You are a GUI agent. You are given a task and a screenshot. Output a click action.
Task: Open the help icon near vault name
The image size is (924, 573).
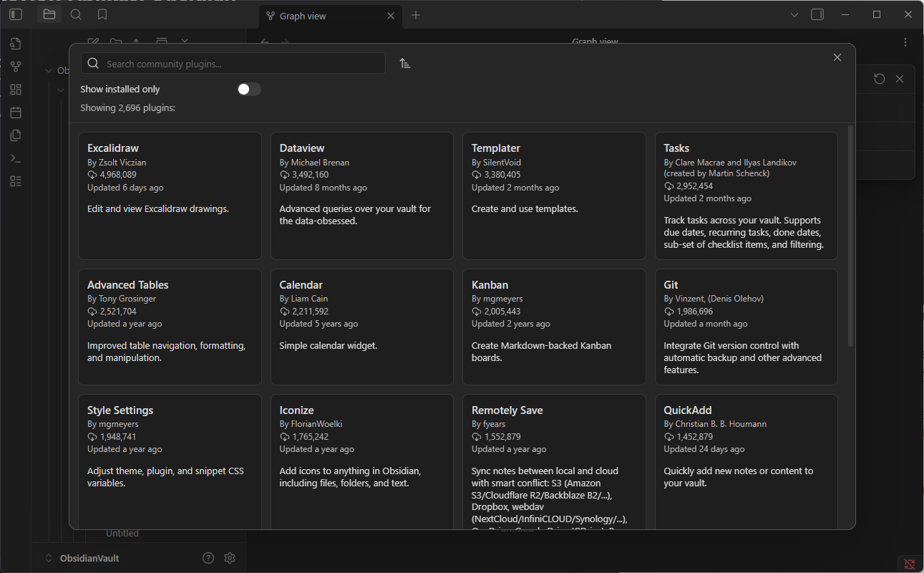(x=208, y=558)
